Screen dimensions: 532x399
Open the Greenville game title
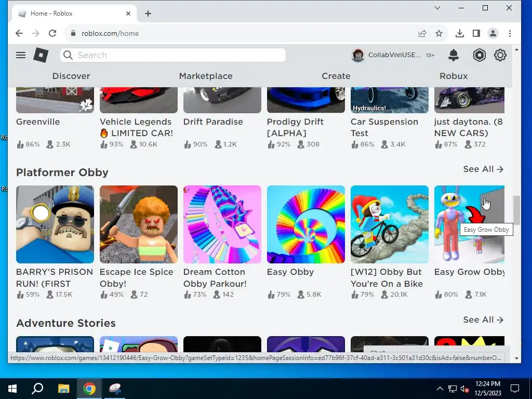38,122
